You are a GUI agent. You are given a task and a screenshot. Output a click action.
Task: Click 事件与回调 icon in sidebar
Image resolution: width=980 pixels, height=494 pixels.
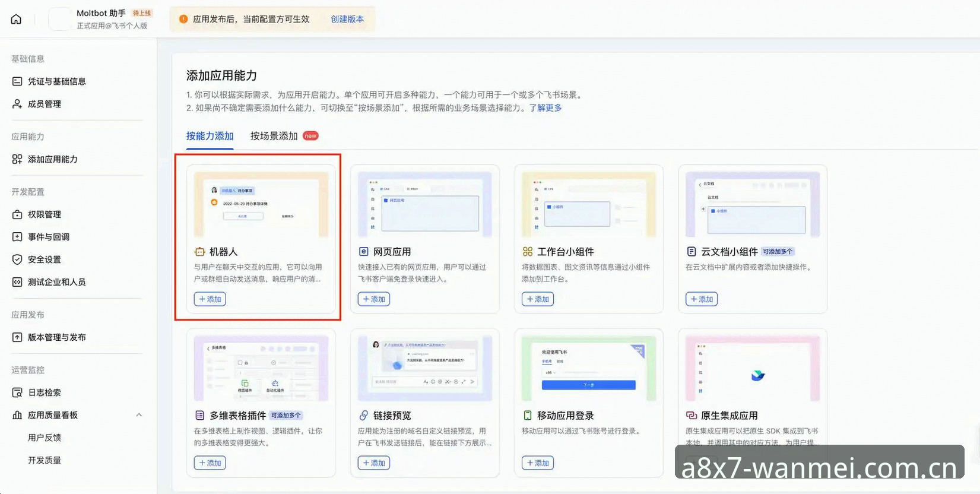click(x=17, y=237)
